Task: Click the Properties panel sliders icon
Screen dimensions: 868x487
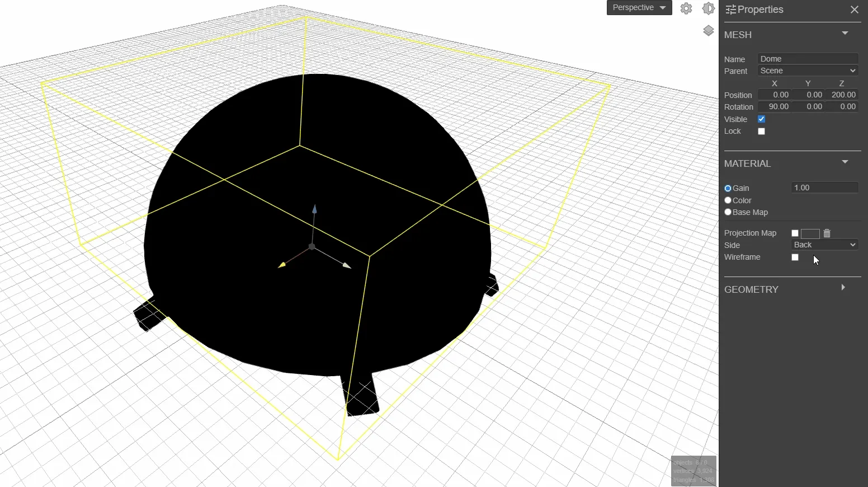Action: (x=730, y=10)
